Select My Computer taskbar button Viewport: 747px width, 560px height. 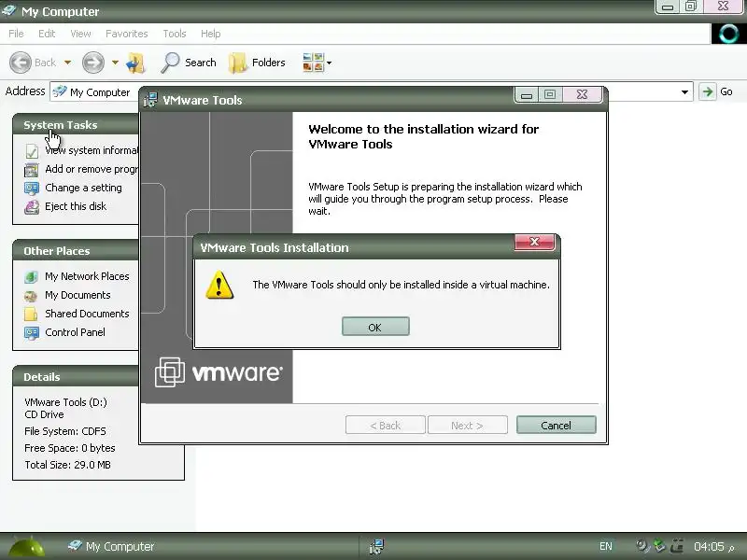[111, 546]
